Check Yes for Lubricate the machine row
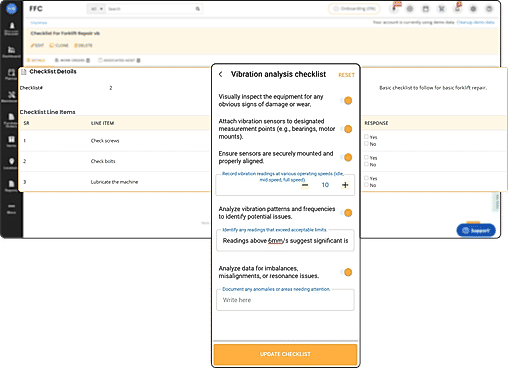Image resolution: width=508 pixels, height=368 pixels. click(x=366, y=178)
